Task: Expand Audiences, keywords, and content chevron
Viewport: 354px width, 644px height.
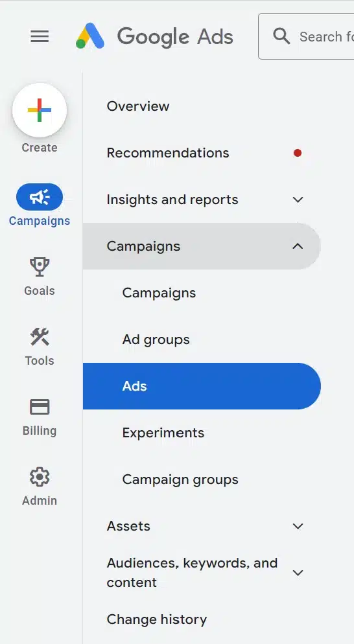Action: [x=298, y=573]
